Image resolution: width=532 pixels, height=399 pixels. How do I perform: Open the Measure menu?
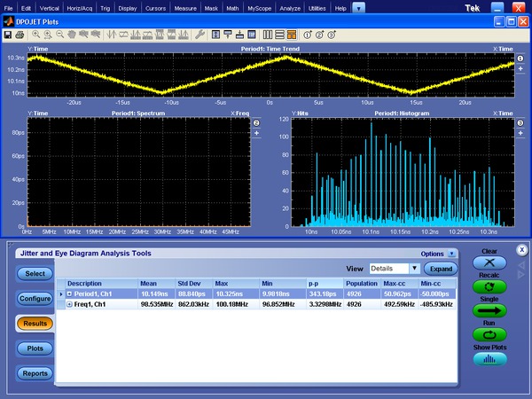coord(185,7)
